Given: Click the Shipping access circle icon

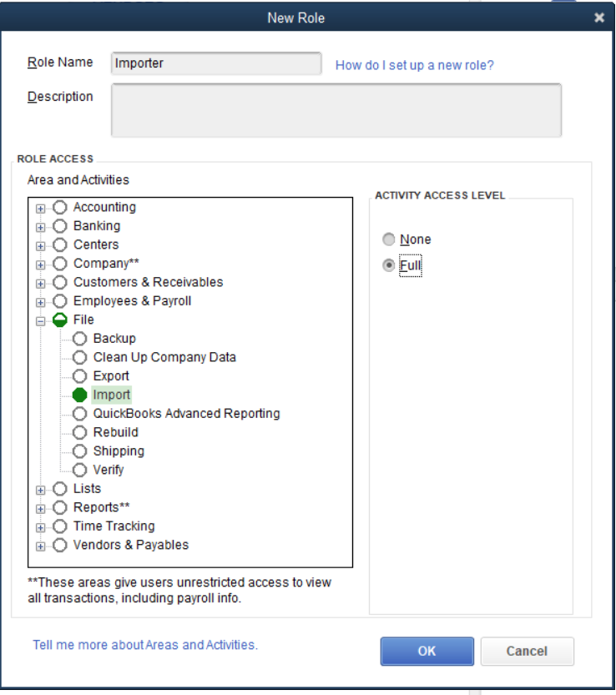Looking at the screenshot, I should click(80, 451).
